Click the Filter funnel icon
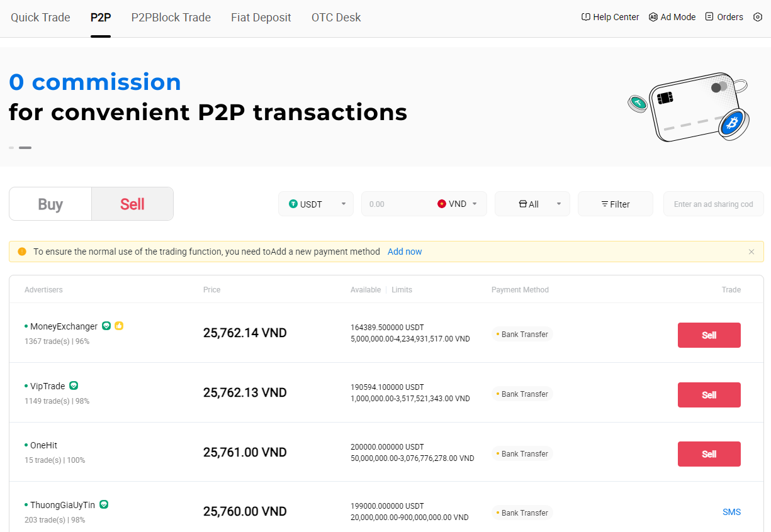The width and height of the screenshot is (771, 532). click(x=605, y=204)
